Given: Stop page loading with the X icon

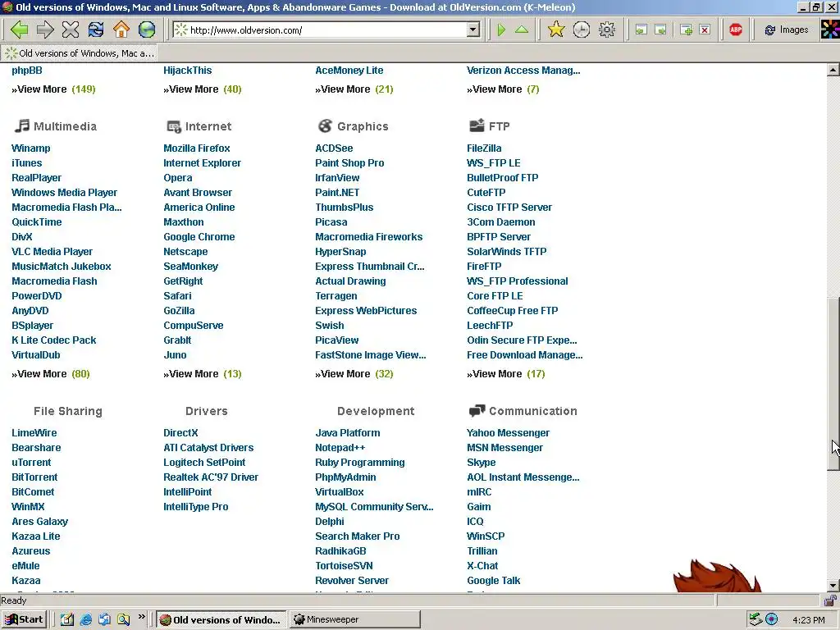Looking at the screenshot, I should pos(71,30).
